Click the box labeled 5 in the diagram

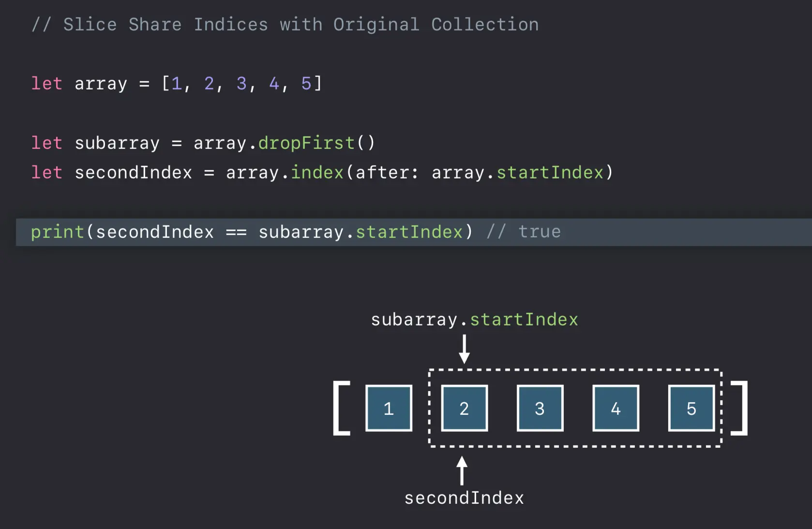pyautogui.click(x=692, y=408)
